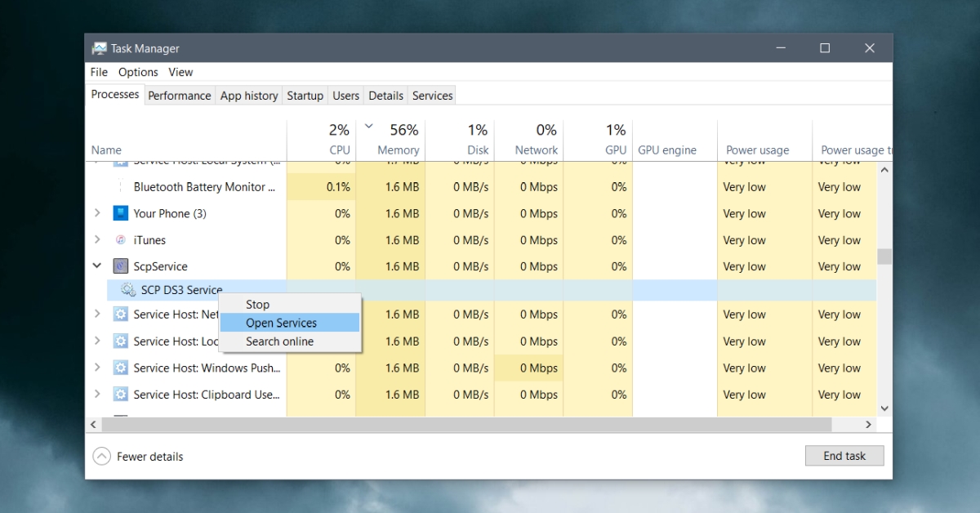Switch to the Performance tab
This screenshot has height=513, width=980.
click(x=180, y=96)
